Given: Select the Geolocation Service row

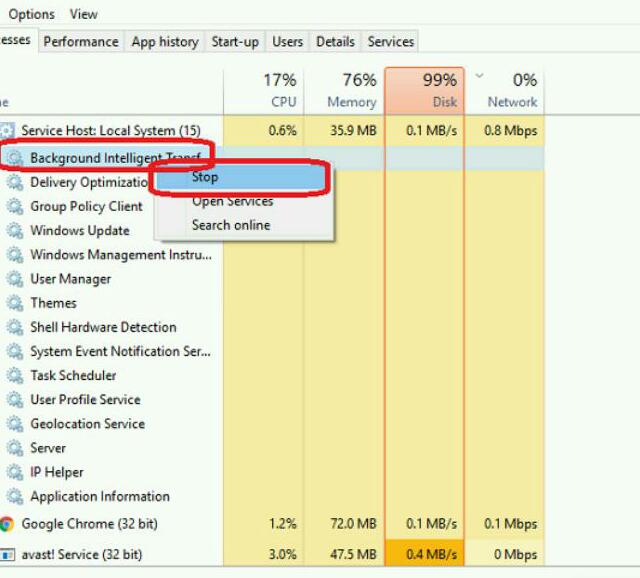Looking at the screenshot, I should tap(87, 424).
